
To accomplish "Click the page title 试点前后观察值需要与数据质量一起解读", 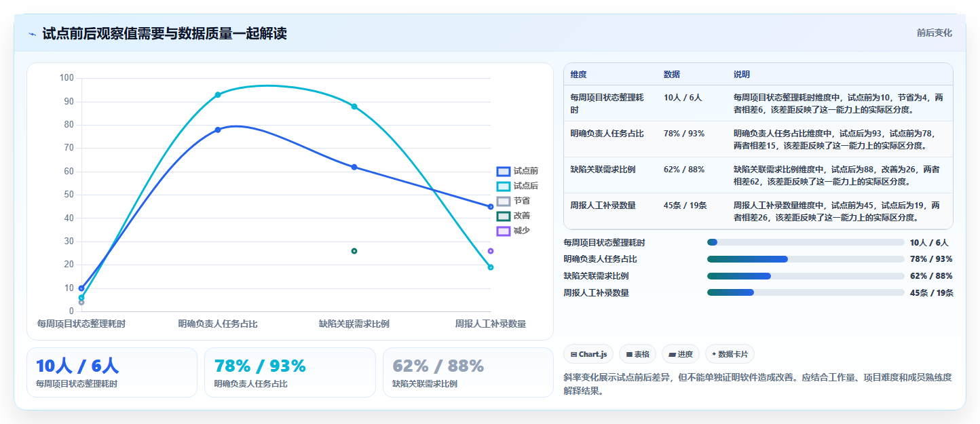I will click(x=165, y=34).
